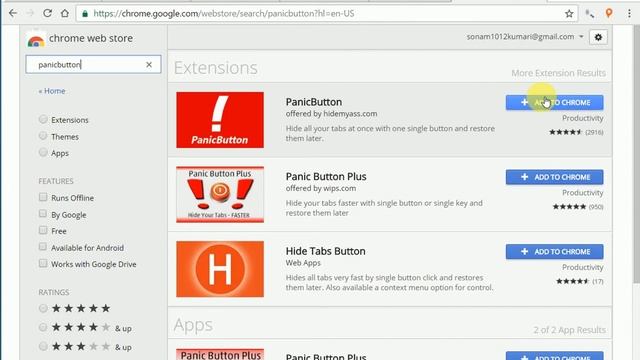This screenshot has width=640, height=360.
Task: Open More Extension Results link
Action: point(558,73)
